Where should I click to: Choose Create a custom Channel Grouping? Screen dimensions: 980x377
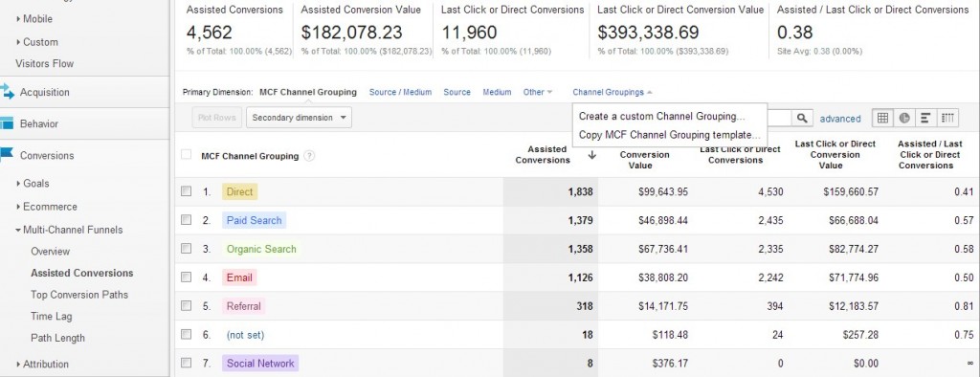pos(662,117)
